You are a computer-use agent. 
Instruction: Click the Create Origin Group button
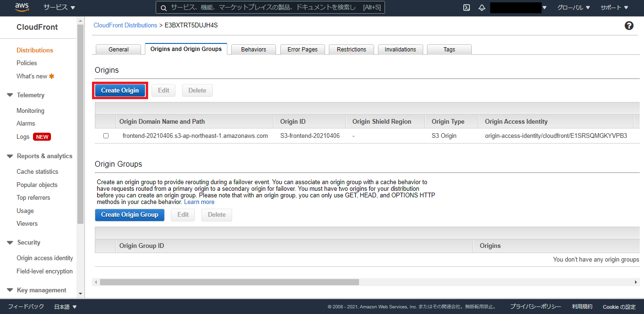tap(130, 215)
